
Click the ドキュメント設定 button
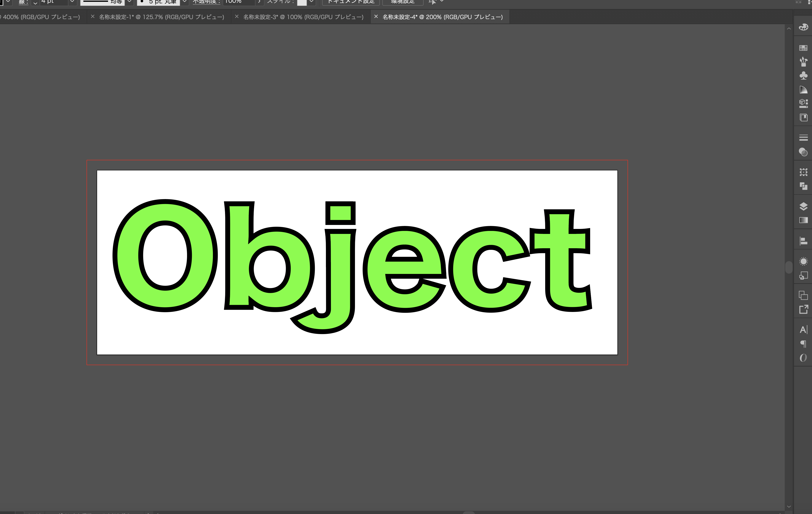[351, 2]
